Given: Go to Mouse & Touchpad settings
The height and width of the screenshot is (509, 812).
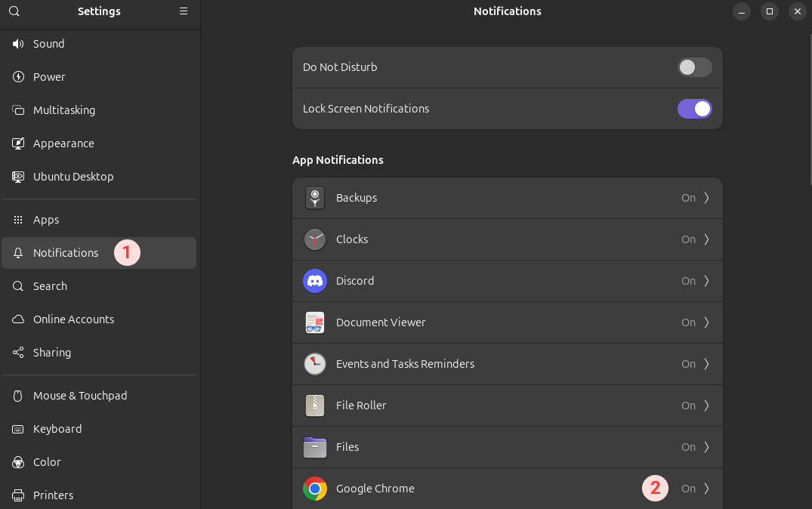Looking at the screenshot, I should (x=80, y=396).
